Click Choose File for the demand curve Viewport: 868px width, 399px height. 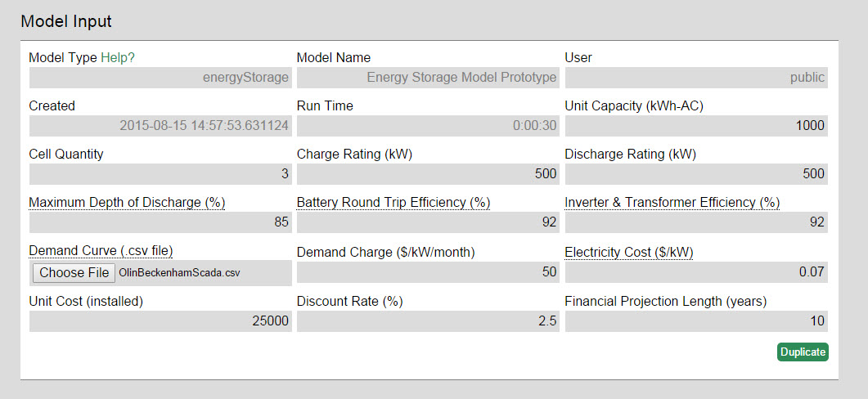(74, 273)
